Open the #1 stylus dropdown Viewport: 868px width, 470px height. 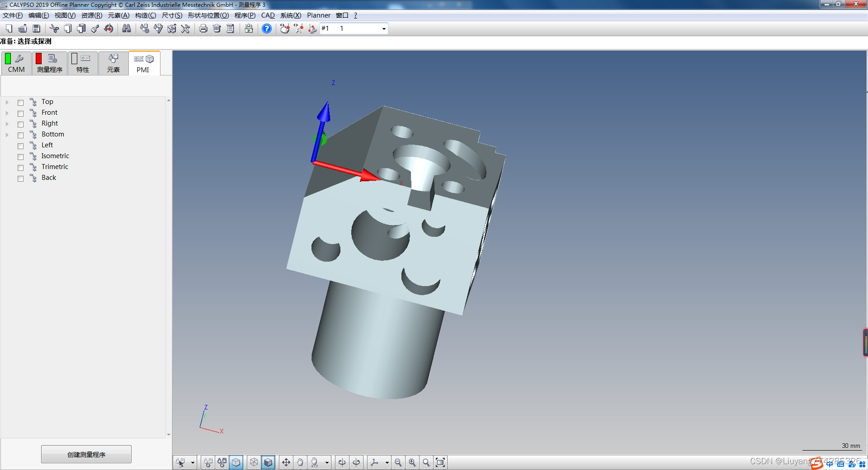(384, 28)
